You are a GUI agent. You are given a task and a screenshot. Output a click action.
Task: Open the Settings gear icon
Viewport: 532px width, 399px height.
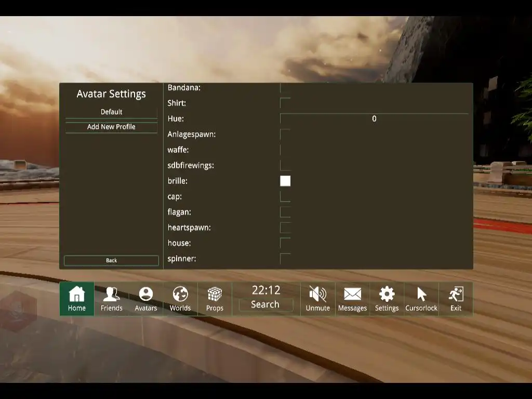(387, 299)
